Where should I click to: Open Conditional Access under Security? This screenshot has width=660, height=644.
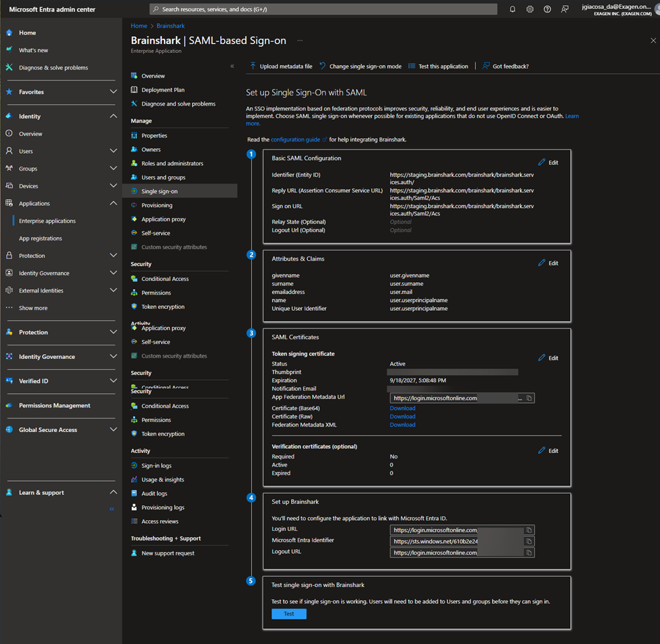click(164, 279)
